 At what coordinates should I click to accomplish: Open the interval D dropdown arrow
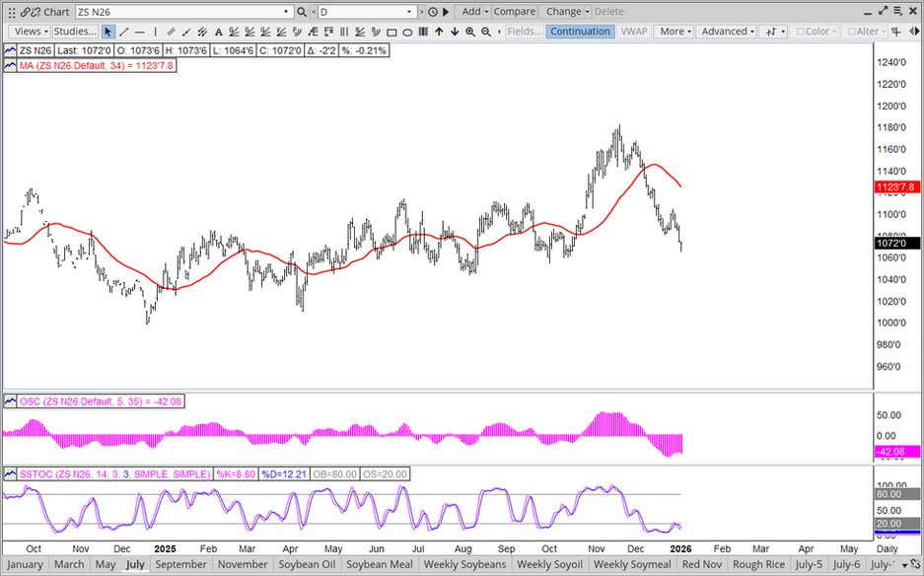click(x=409, y=12)
